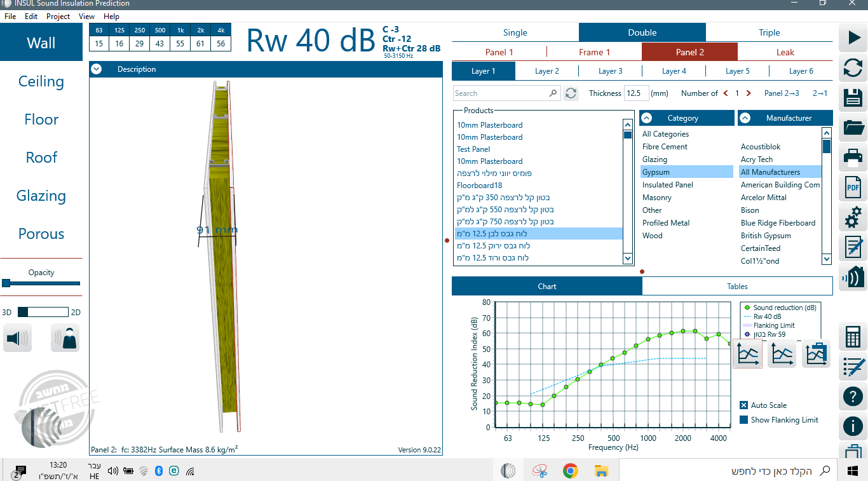Click the loudspeaker sound icon

tap(18, 338)
